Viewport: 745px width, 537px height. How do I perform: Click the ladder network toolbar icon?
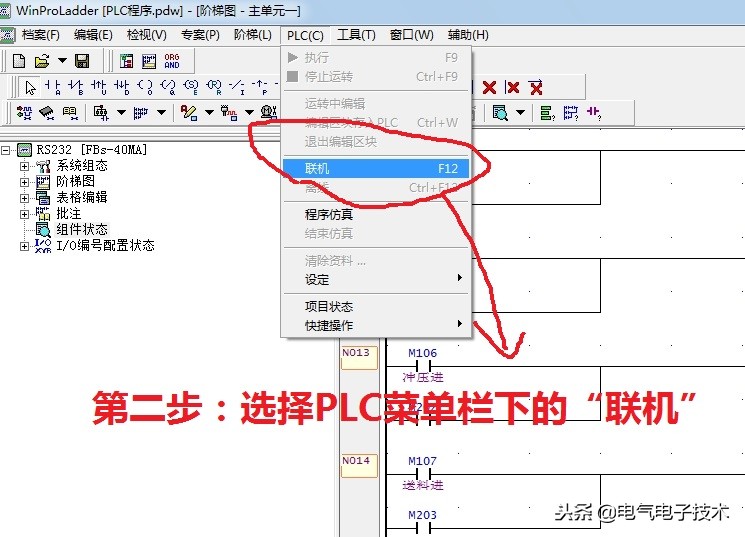(141, 113)
